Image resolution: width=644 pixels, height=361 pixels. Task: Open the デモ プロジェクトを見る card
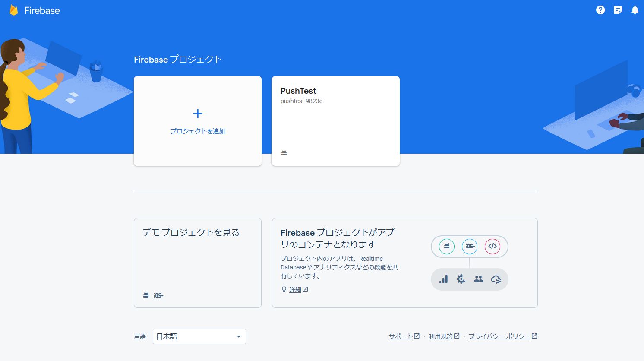click(198, 263)
